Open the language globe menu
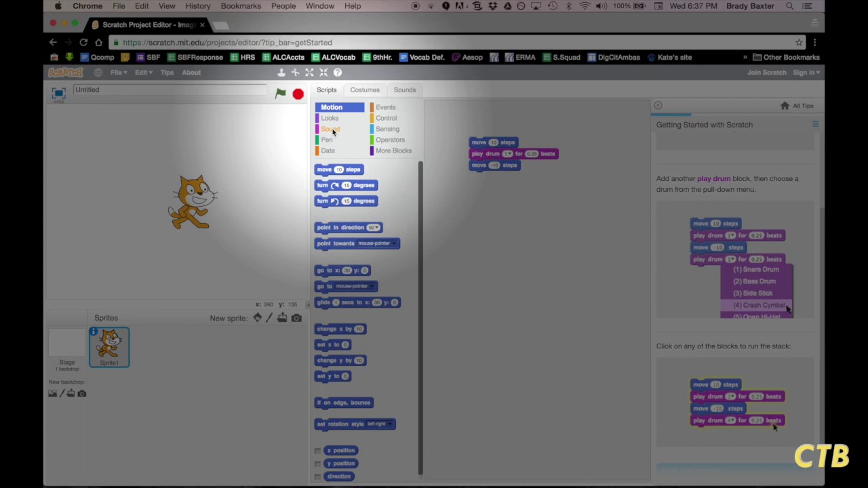This screenshot has height=488, width=868. pos(98,73)
